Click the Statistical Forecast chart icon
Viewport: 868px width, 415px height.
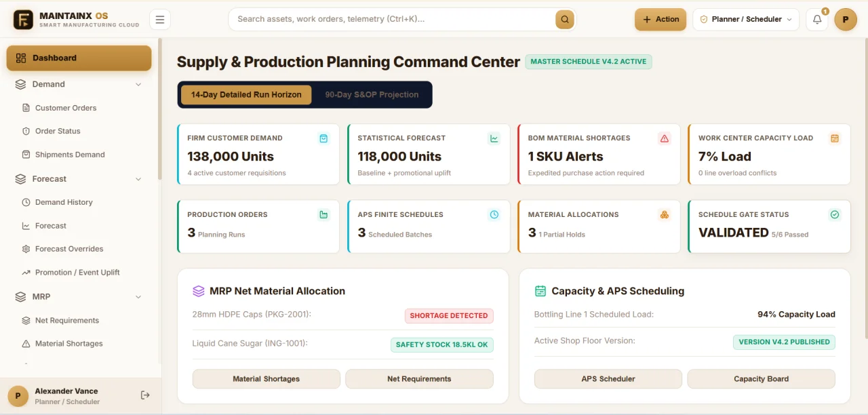[494, 138]
